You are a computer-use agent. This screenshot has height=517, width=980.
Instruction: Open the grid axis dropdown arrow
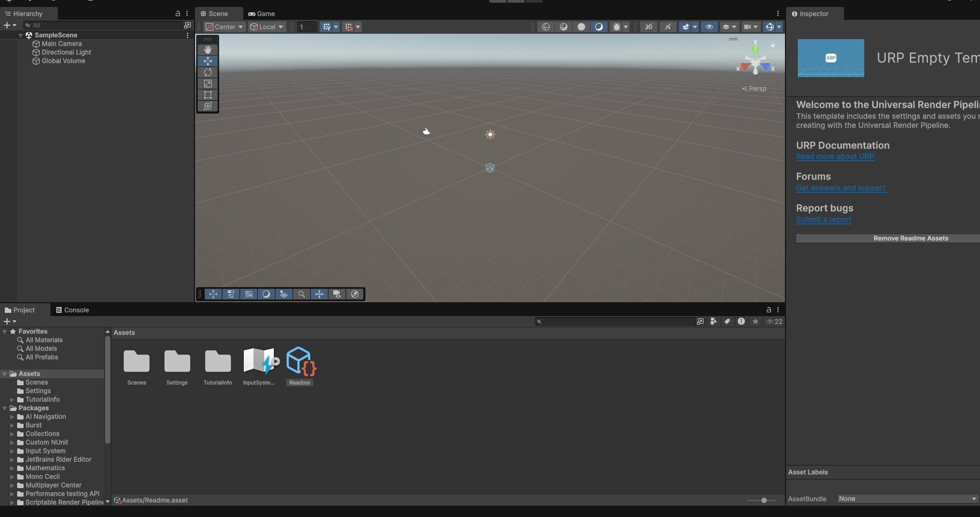336,27
